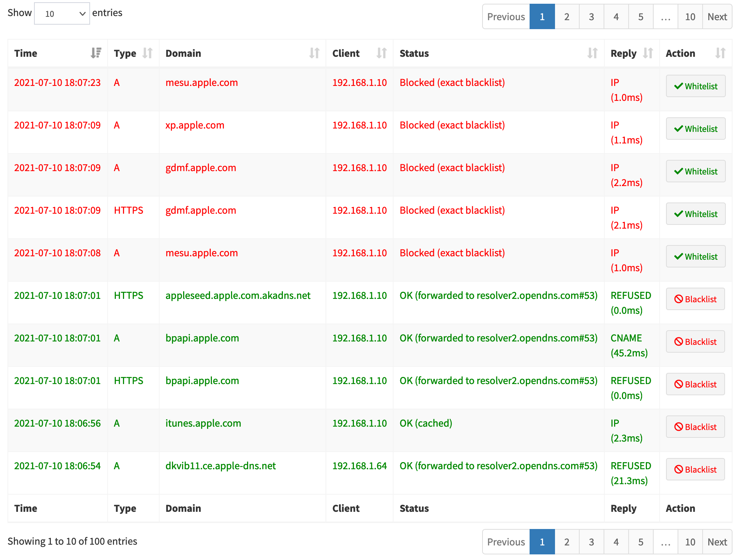Whitelist gdmf.apple.com HTTPS query
The image size is (740, 560).
click(x=696, y=214)
